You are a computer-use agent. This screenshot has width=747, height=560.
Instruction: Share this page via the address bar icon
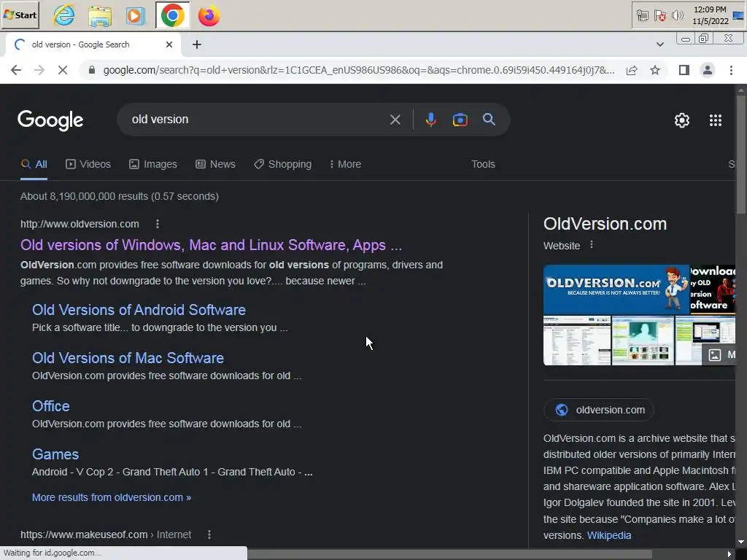coord(632,71)
